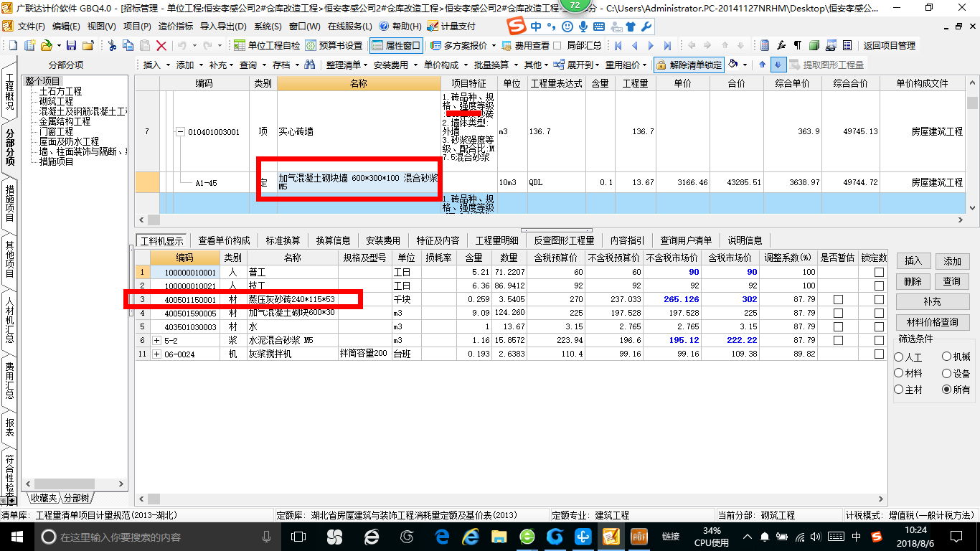Select 门窗工程 in tree
The image size is (980, 551).
pyautogui.click(x=56, y=131)
